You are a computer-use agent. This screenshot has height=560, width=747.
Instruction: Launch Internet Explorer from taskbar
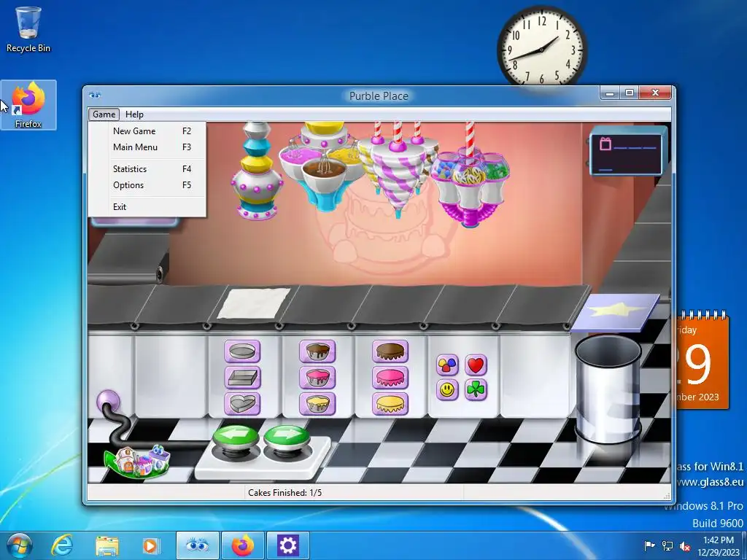[x=63, y=545]
